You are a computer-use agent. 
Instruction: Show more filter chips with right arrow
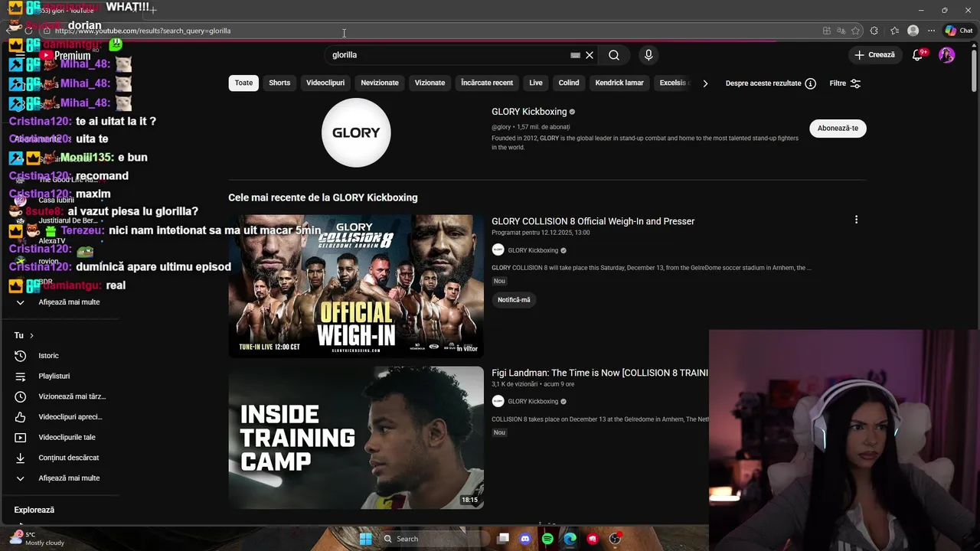click(x=705, y=83)
